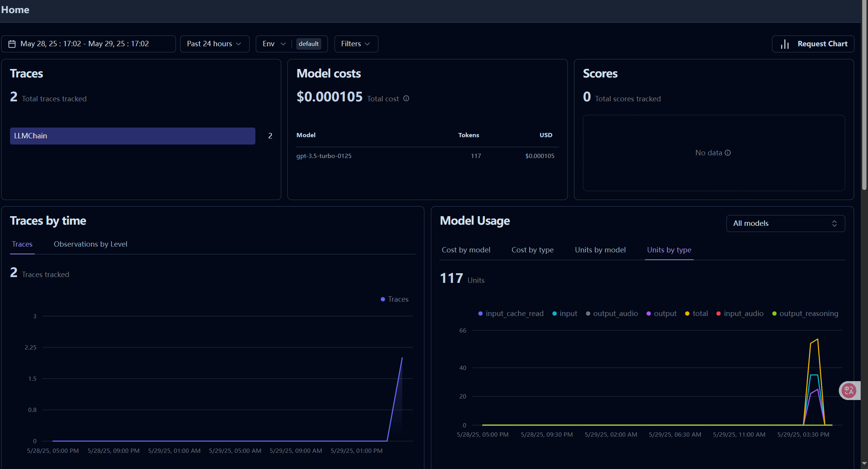The image size is (868, 469).
Task: Click the Total cost info icon
Action: click(x=406, y=99)
